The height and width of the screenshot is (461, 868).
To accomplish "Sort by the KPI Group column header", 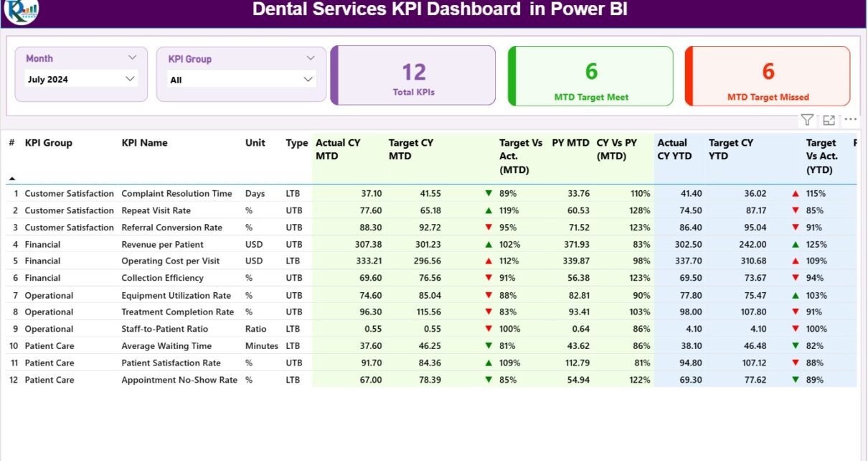I will 49,143.
